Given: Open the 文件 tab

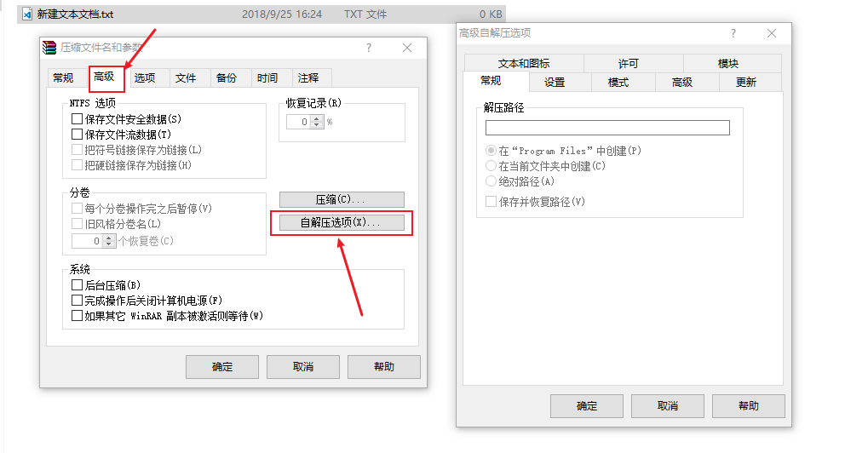Looking at the screenshot, I should [x=186, y=77].
